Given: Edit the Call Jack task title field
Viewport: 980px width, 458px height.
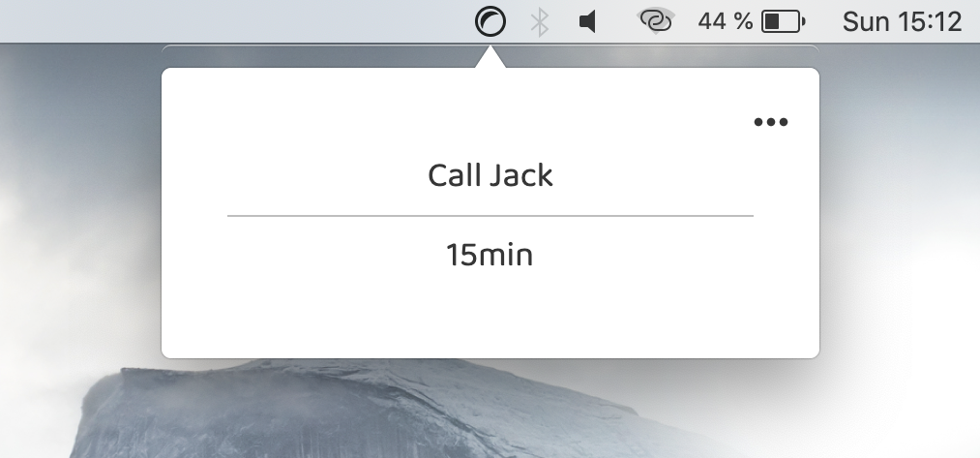Looking at the screenshot, I should [x=490, y=175].
